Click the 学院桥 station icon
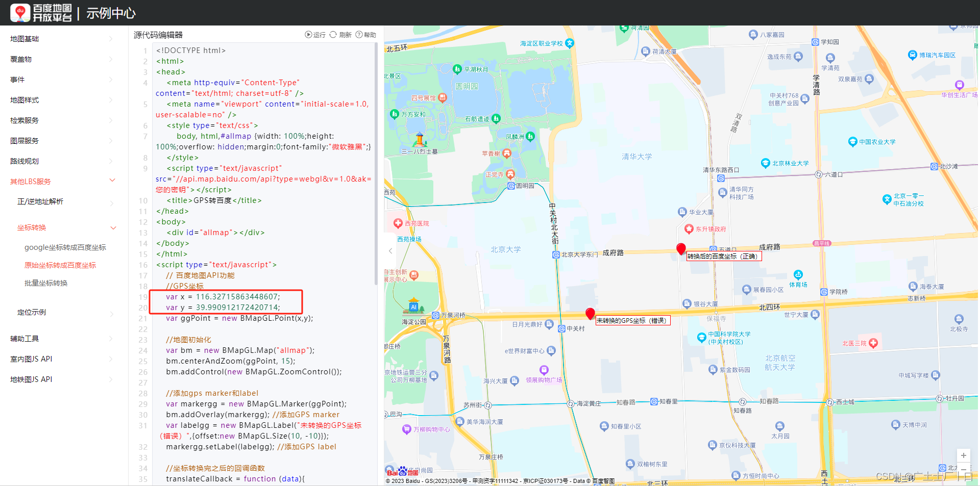 pos(824,292)
